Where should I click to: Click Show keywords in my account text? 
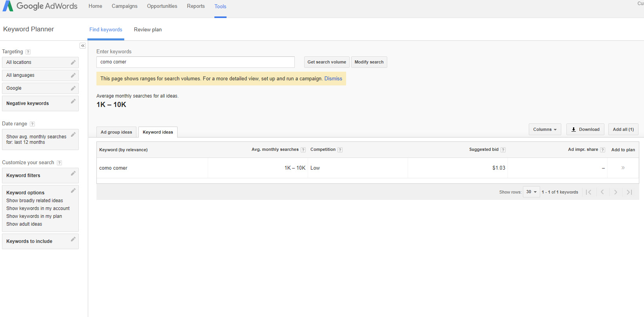pos(38,208)
